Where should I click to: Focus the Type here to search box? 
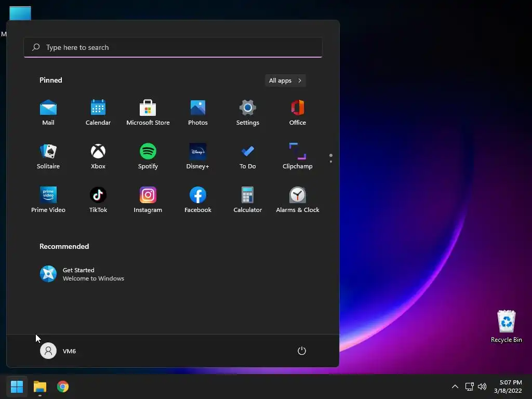coord(173,47)
